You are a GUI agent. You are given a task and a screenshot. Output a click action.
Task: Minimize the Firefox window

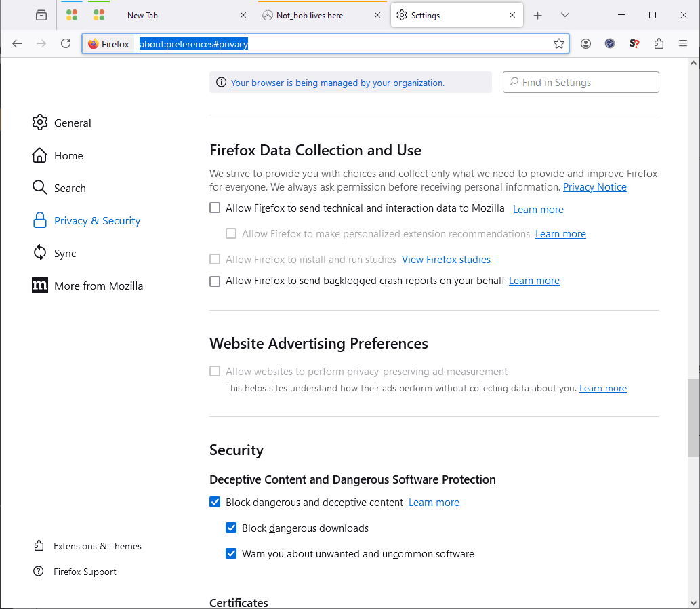click(x=621, y=15)
